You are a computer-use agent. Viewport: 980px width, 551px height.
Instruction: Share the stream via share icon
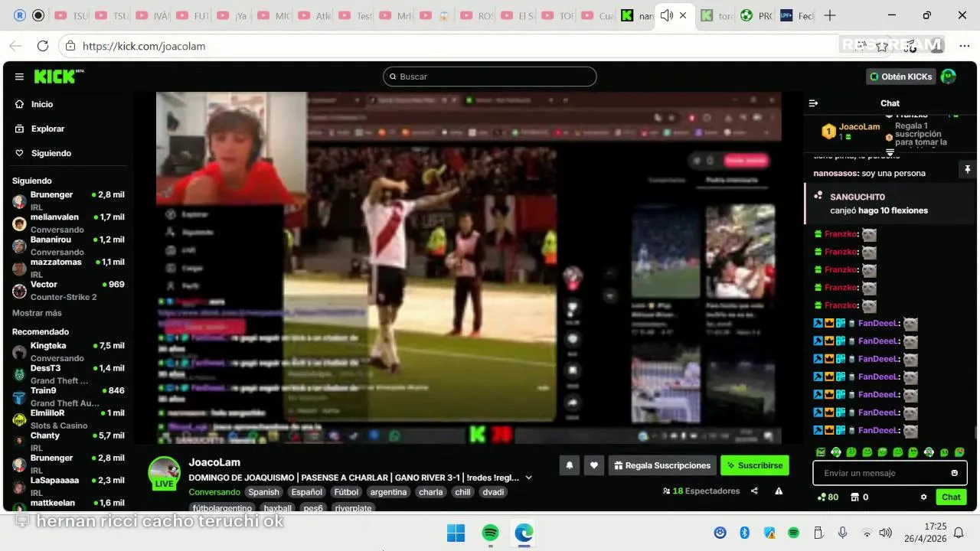[x=754, y=491]
